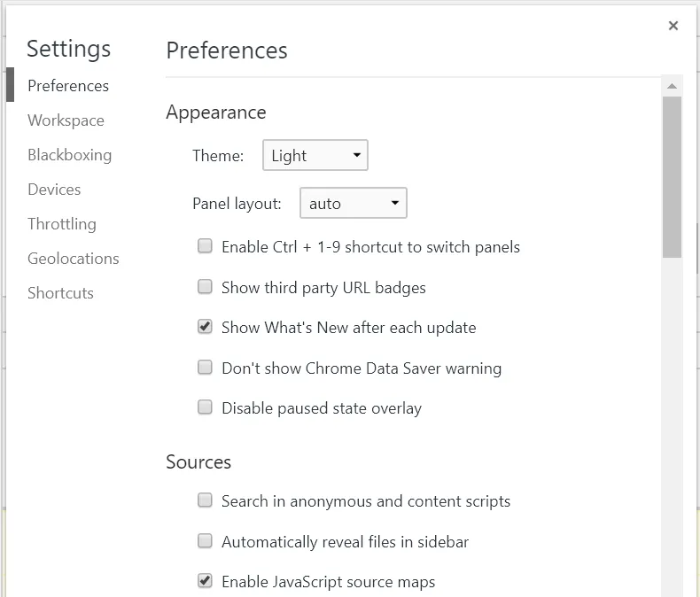The width and height of the screenshot is (700, 597).
Task: Enable Ctrl + 1-9 shortcut to switch panels
Action: 205,246
